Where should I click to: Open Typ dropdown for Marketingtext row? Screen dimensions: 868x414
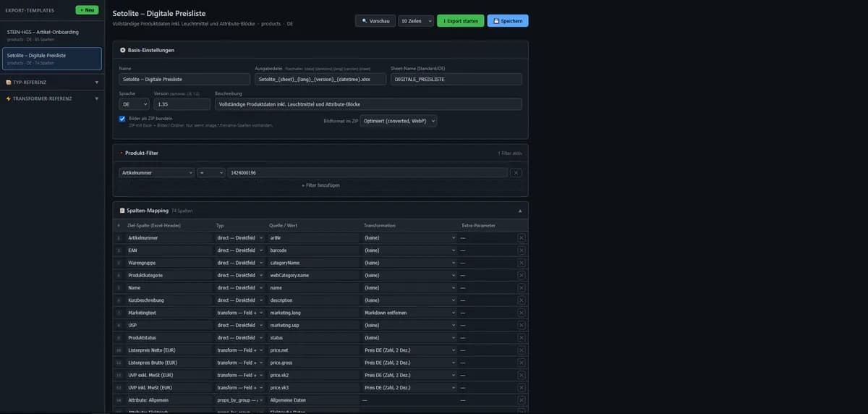240,313
